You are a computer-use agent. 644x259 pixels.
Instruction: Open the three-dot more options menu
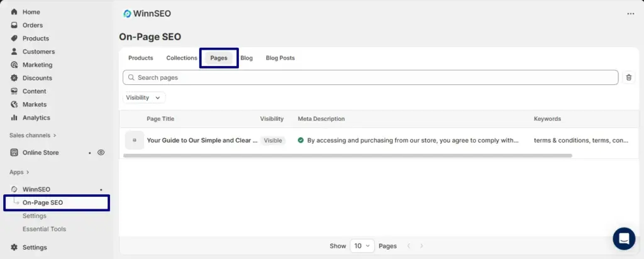click(x=630, y=14)
